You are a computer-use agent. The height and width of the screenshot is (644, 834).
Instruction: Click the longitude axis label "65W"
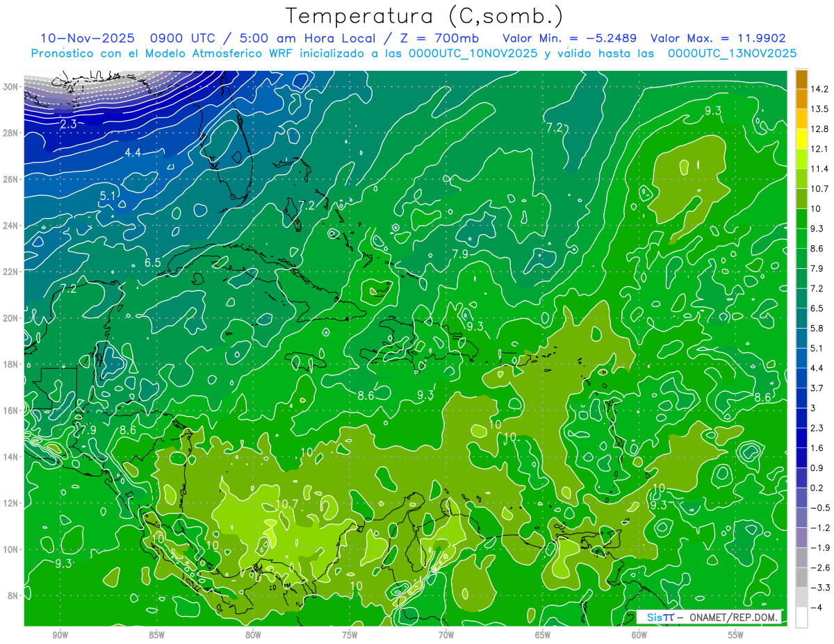(543, 635)
